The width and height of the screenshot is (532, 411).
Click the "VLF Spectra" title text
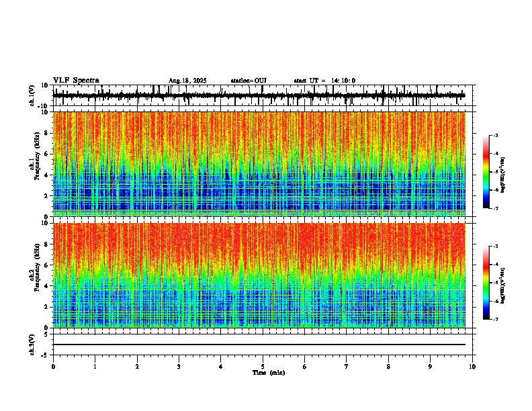[x=76, y=81]
